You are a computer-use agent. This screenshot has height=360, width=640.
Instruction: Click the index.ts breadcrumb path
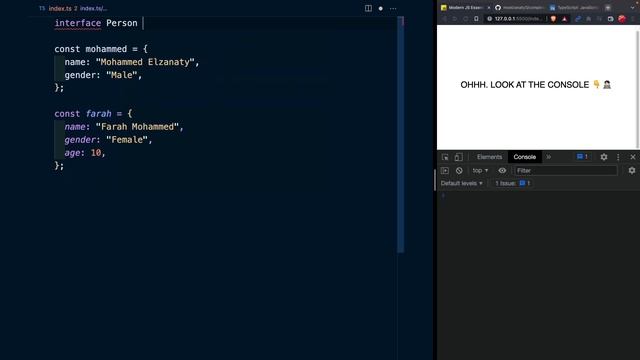click(94, 8)
